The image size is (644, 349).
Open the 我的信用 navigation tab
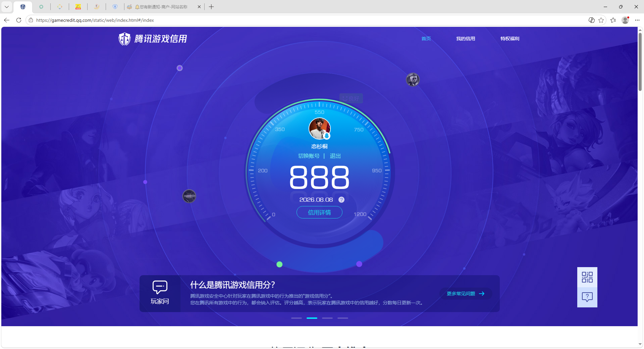[x=466, y=39]
